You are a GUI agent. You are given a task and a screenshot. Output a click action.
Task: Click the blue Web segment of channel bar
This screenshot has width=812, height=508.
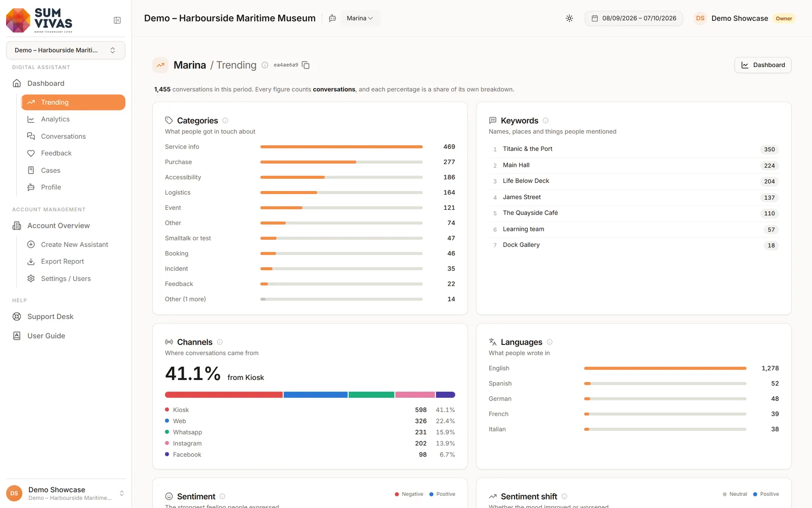click(x=316, y=395)
